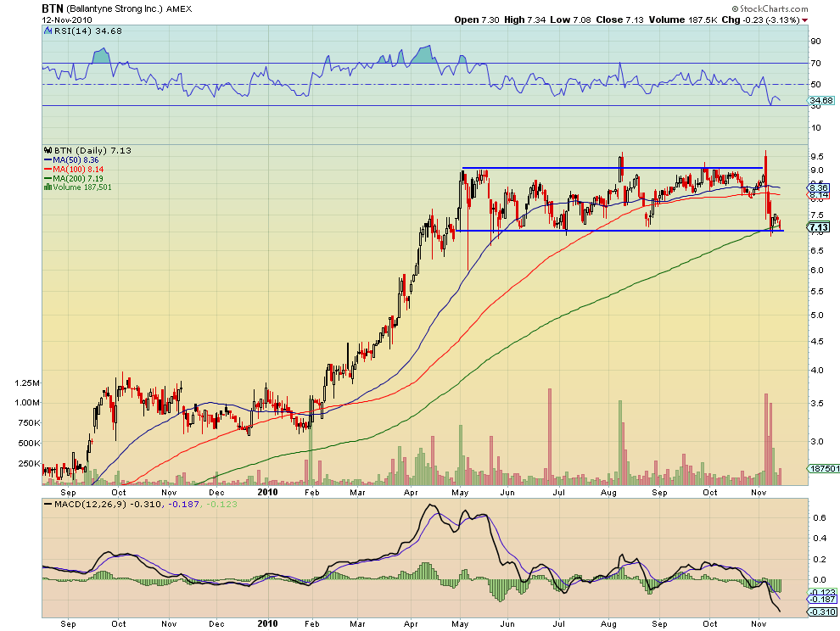
Task: Click the 12-Nov-2010 date label
Action: click(67, 20)
